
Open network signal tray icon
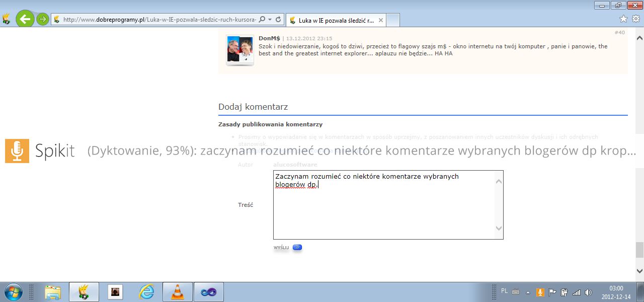577,292
